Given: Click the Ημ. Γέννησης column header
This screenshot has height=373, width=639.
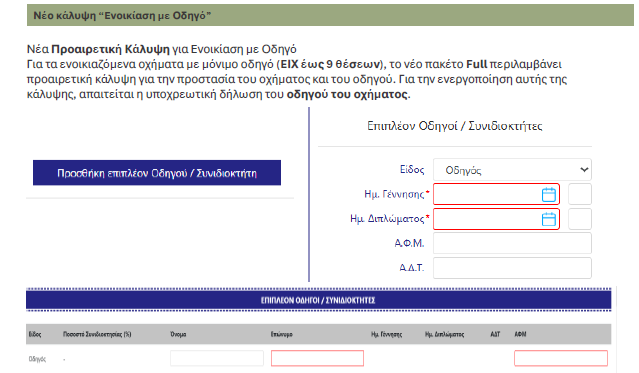Looking at the screenshot, I should point(386,334).
